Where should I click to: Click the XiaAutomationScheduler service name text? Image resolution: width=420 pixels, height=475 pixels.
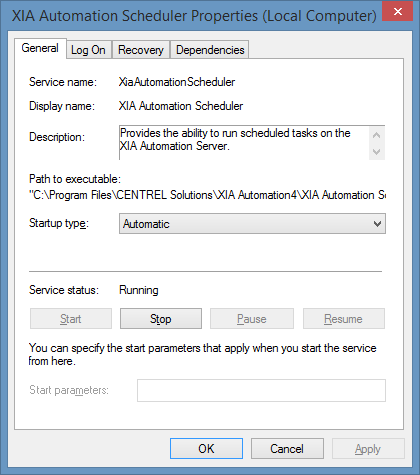coord(177,82)
